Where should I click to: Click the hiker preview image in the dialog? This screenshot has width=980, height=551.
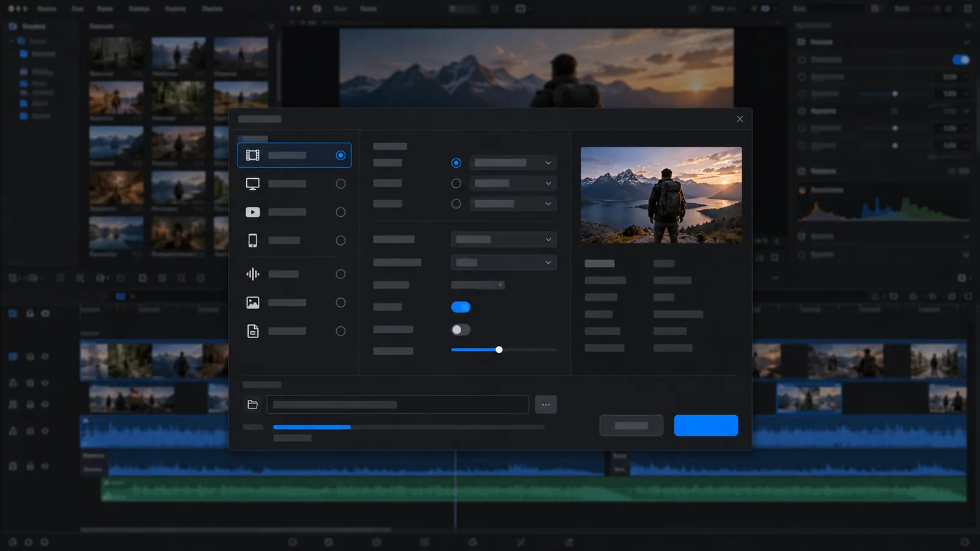click(x=661, y=195)
